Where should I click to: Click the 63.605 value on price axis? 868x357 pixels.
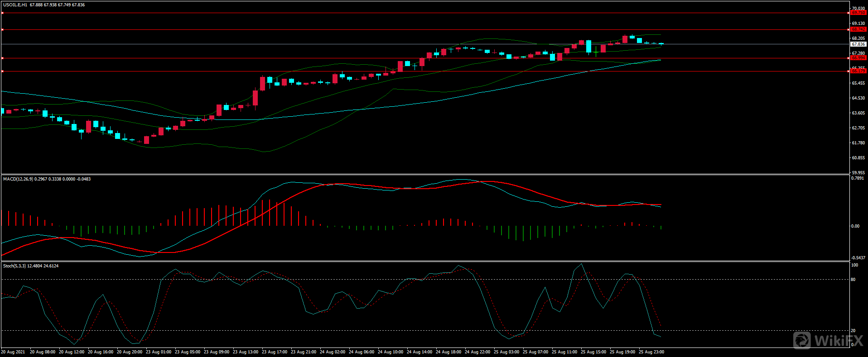[858, 113]
